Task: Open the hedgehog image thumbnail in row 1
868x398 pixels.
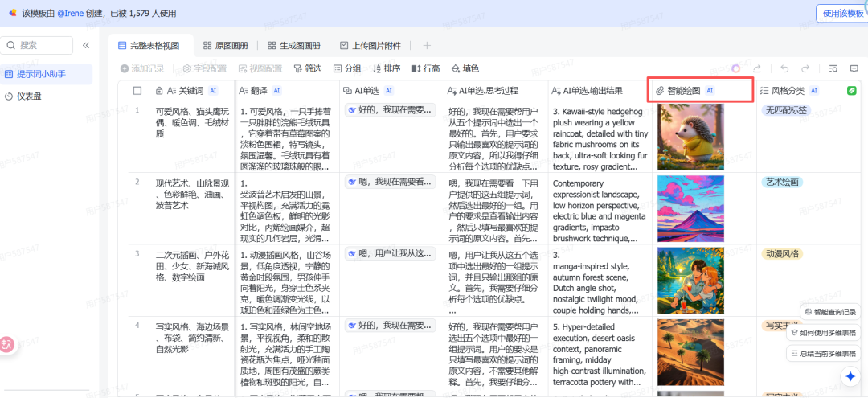Action: 690,137
